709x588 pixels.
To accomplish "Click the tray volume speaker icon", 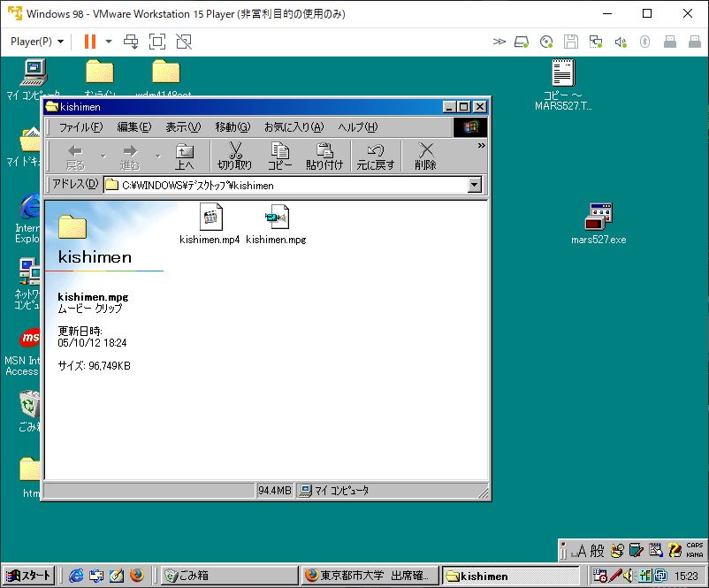I will (628, 576).
